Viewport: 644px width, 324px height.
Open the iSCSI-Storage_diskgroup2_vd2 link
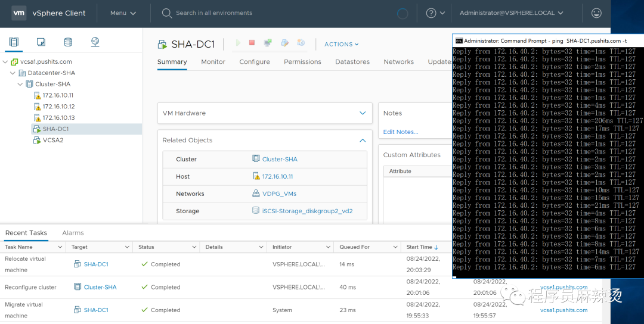pyautogui.click(x=308, y=211)
